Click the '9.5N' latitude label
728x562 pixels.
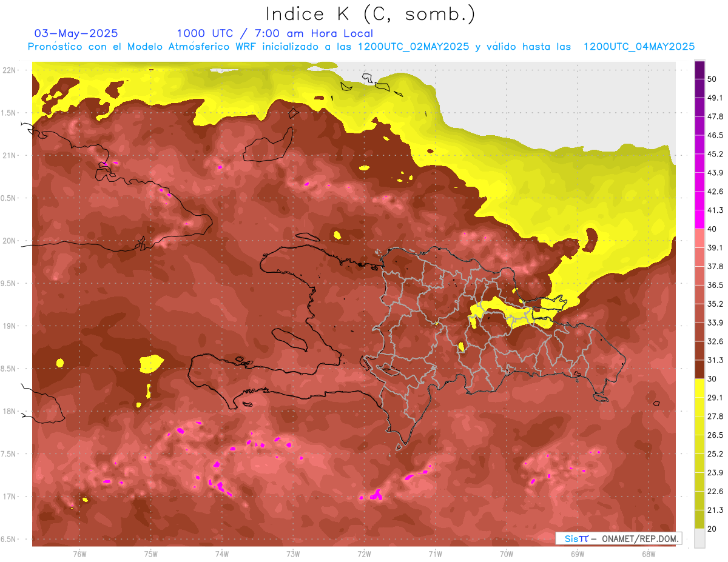pos(9,284)
